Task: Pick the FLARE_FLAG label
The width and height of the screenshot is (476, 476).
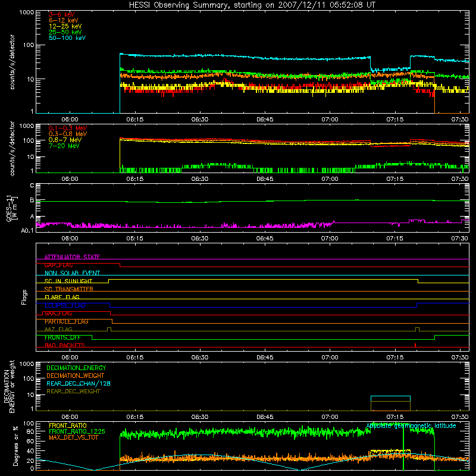Action: 62,297
